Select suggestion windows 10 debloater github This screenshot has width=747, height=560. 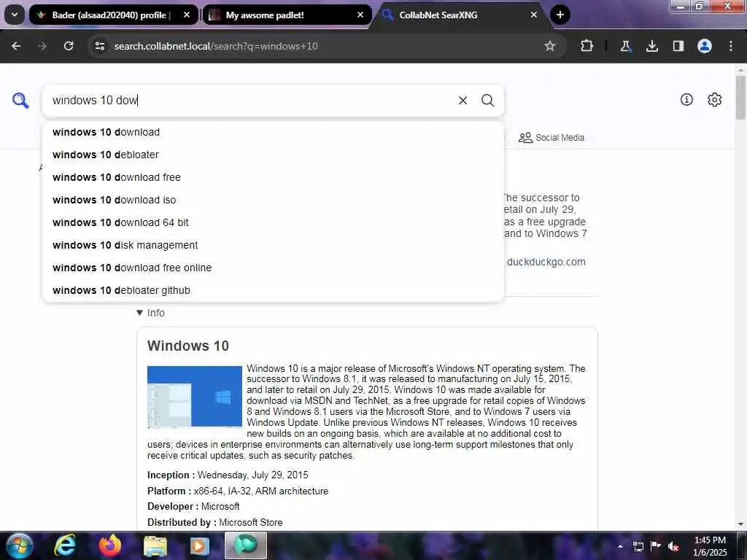(273, 290)
